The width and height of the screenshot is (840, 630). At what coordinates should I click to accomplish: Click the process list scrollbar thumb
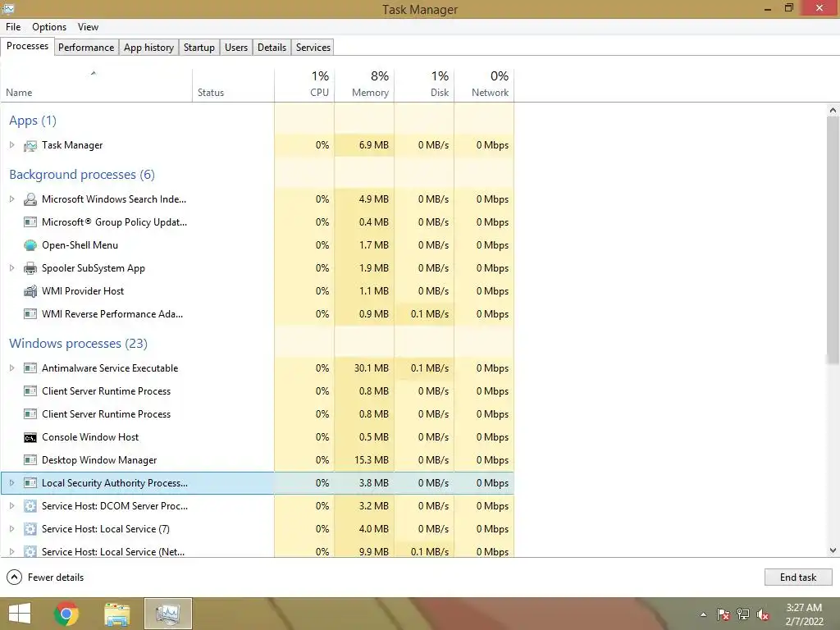tap(833, 241)
